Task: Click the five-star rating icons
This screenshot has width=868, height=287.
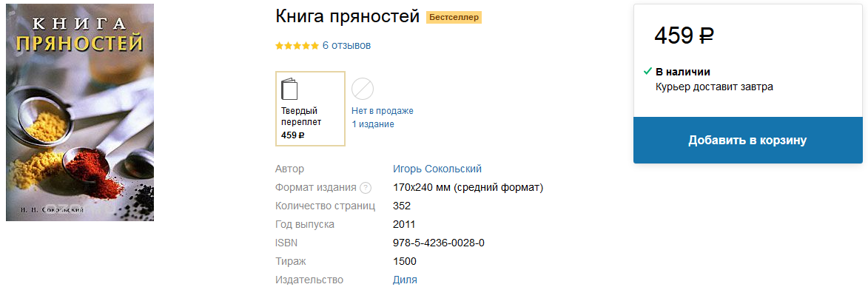Action: (297, 45)
